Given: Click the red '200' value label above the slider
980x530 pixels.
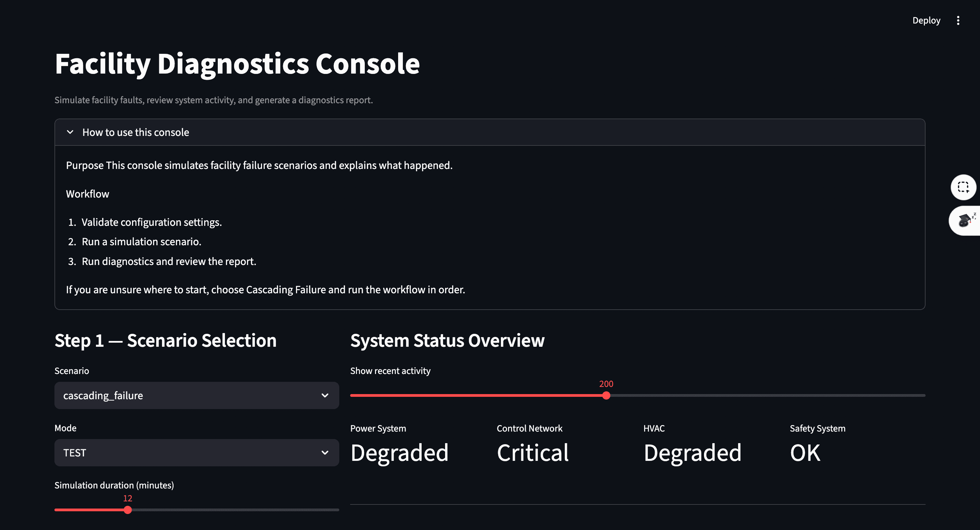Looking at the screenshot, I should coord(606,384).
